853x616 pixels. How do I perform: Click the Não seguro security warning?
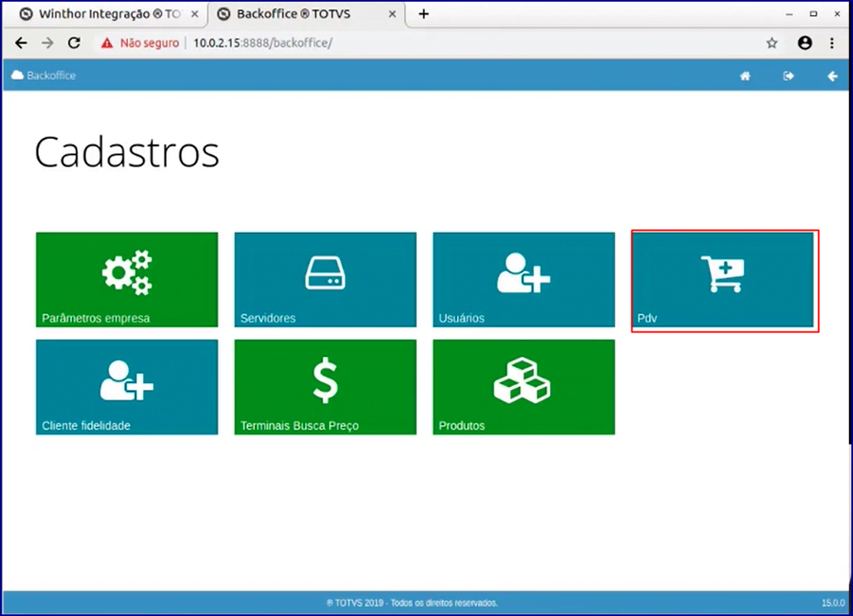[x=140, y=43]
